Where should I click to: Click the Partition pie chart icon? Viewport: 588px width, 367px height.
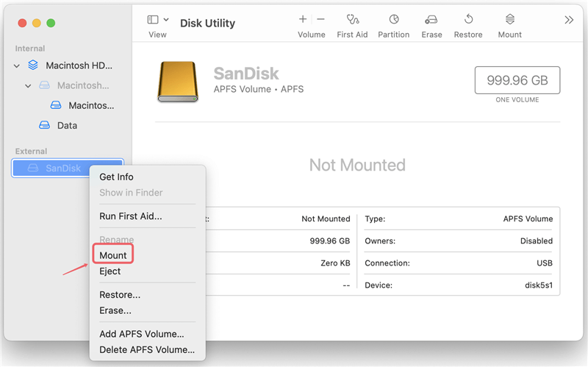tap(394, 19)
